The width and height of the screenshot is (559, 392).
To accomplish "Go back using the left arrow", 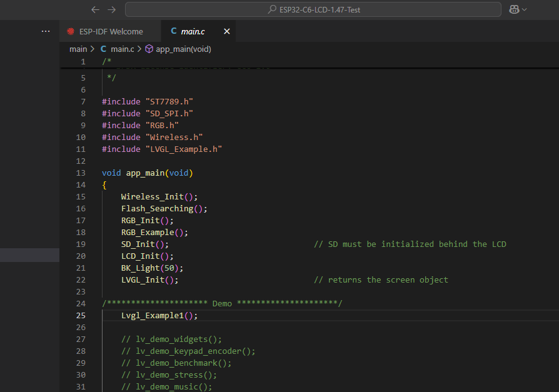I will pos(95,9).
